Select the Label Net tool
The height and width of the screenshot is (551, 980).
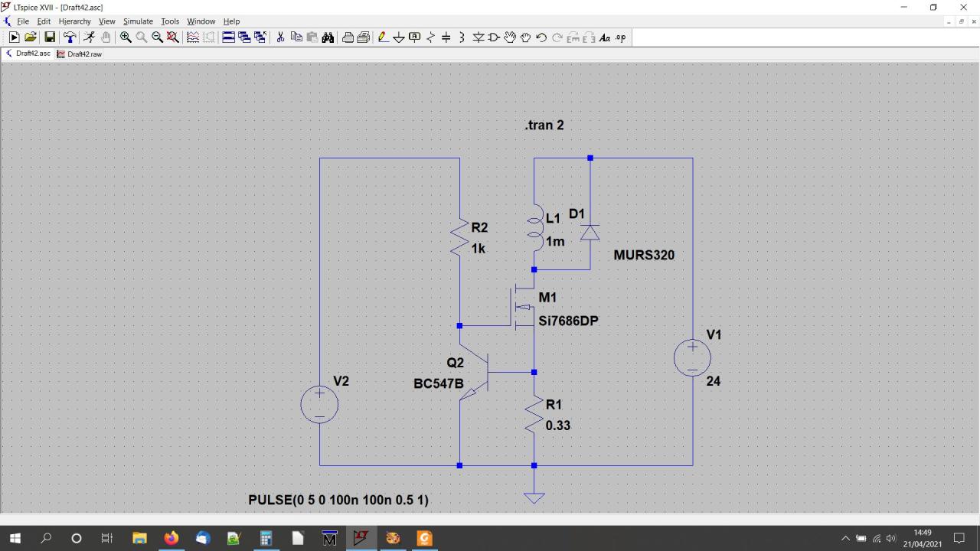415,37
